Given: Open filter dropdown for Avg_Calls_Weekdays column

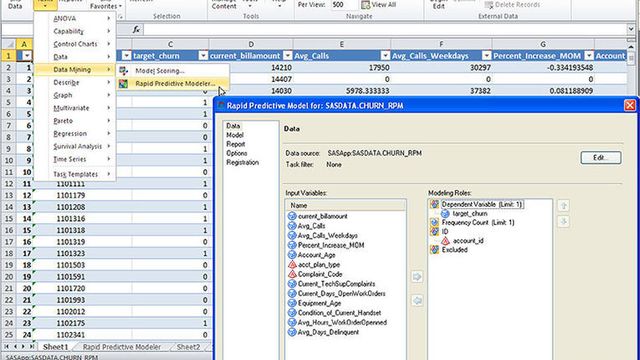Looking at the screenshot, I should (x=487, y=56).
